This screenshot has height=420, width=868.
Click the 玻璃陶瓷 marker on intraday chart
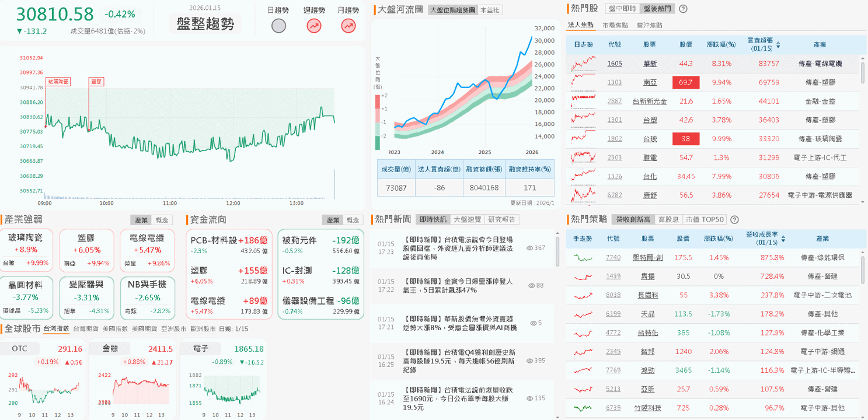pos(58,82)
